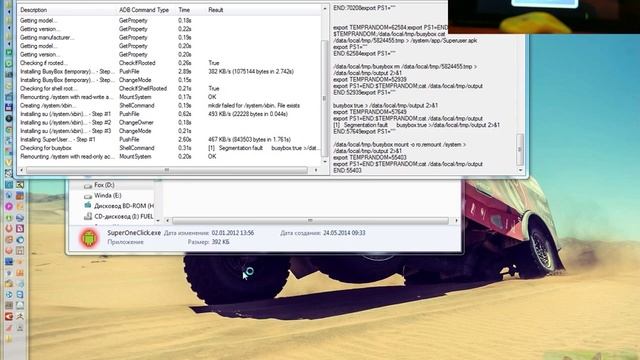This screenshot has height=360, width=640.
Task: Click the log panel's scrollbar down arrow
Action: tap(520, 170)
